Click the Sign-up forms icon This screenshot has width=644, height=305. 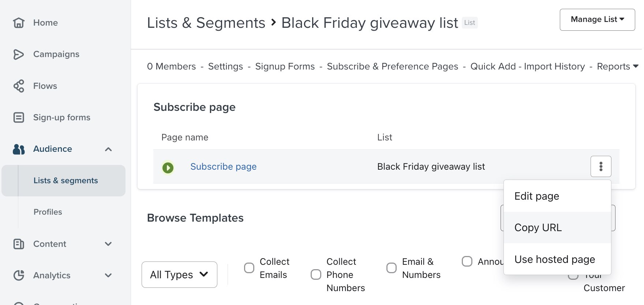(x=19, y=117)
